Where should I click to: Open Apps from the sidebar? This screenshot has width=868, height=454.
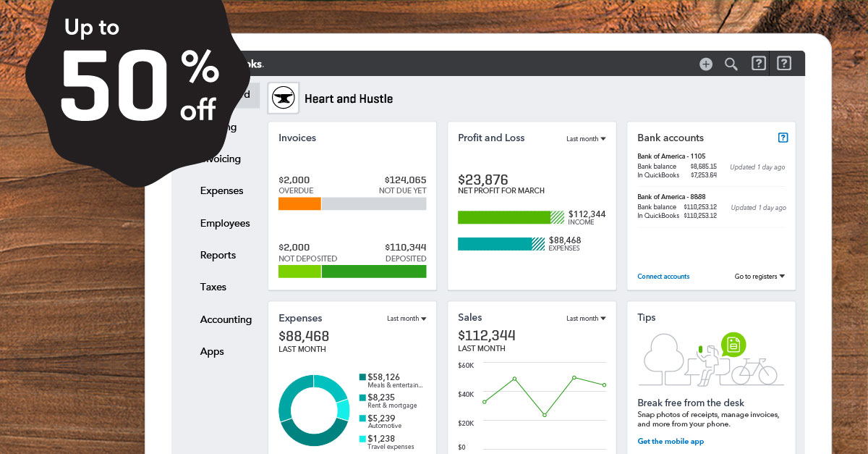[212, 351]
